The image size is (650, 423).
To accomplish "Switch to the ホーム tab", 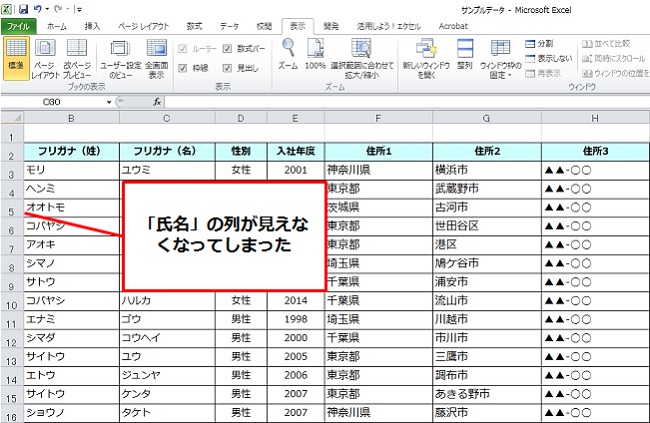I will pos(57,27).
